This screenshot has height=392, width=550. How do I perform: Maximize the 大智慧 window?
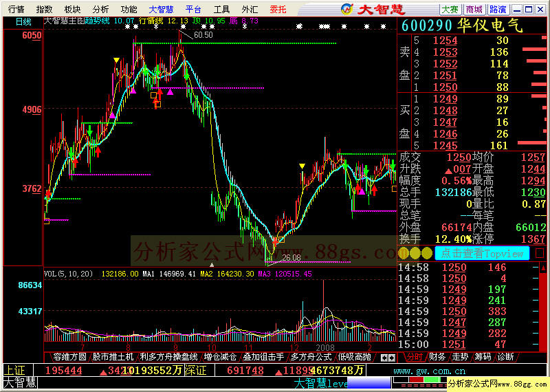(x=529, y=10)
